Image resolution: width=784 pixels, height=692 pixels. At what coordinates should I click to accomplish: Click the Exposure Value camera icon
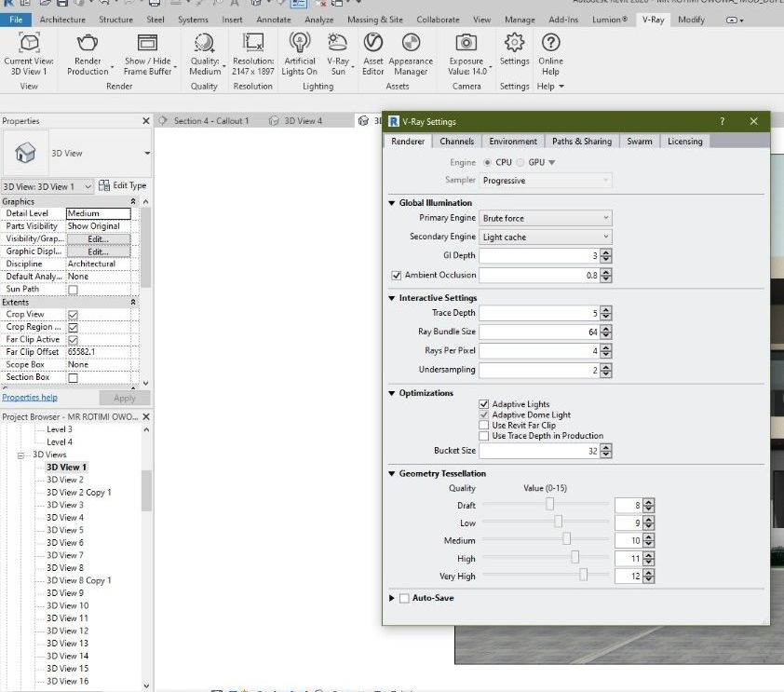[466, 43]
